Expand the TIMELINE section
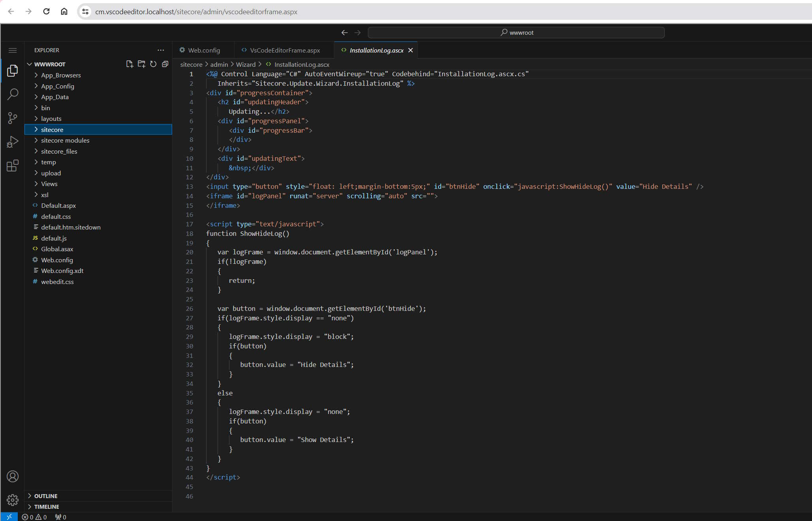 click(47, 507)
